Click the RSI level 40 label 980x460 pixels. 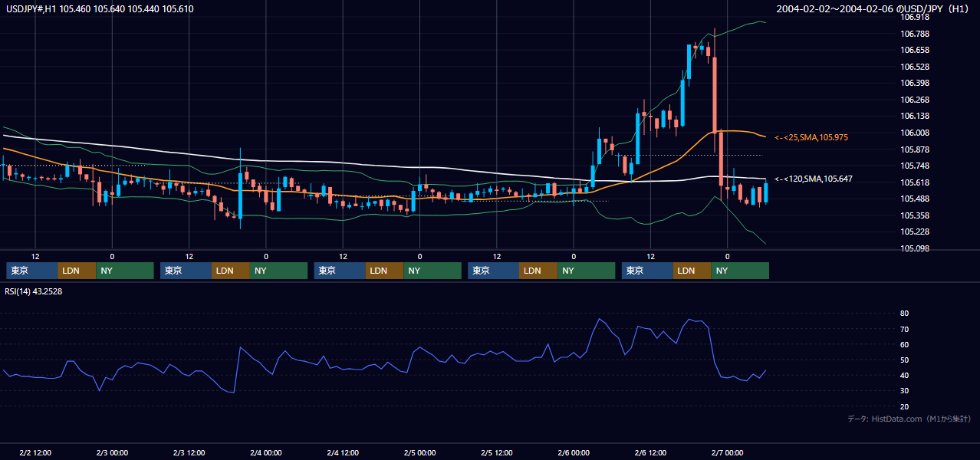pyautogui.click(x=904, y=375)
